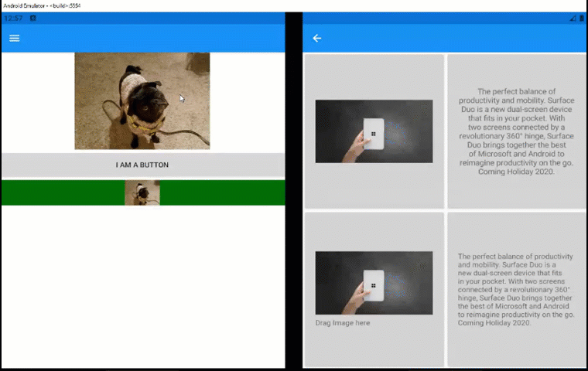Click the Android Emulator window title
Screen dimensions: 588x371
(x=42, y=5)
